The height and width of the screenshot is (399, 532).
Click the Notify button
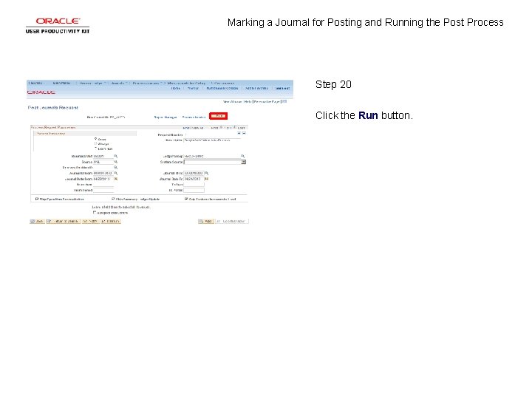pyautogui.click(x=91, y=221)
